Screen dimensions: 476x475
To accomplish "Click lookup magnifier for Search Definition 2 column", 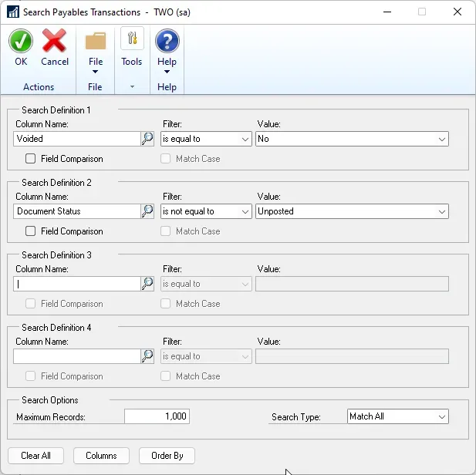I will click(147, 211).
